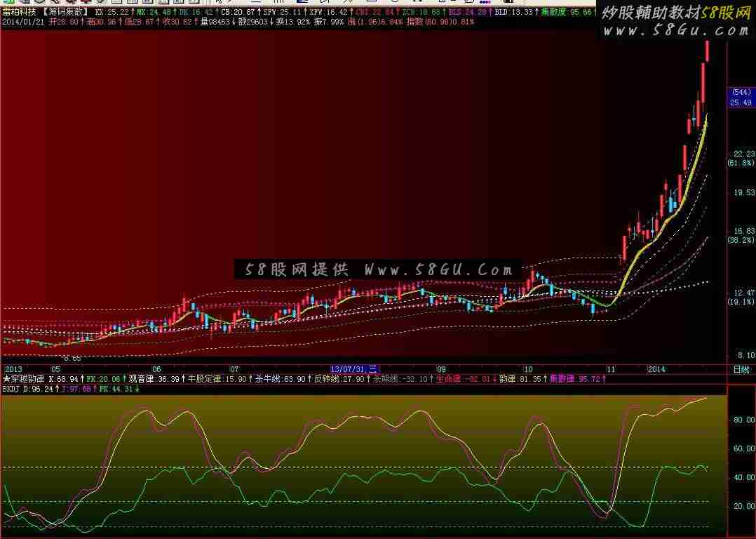This screenshot has height=539, width=756.
Task: Click the 40.00 oscillator axis label
Action: coord(744,477)
